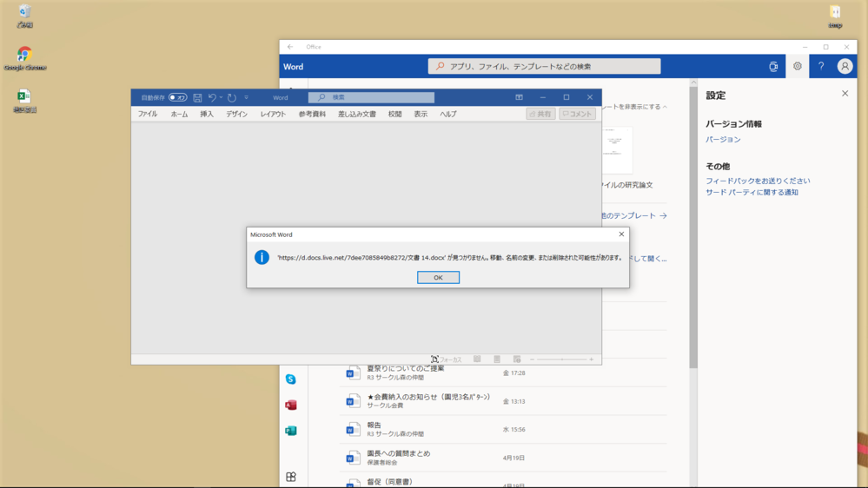Click the Redo icon in Word
868x488 pixels.
pos(232,97)
